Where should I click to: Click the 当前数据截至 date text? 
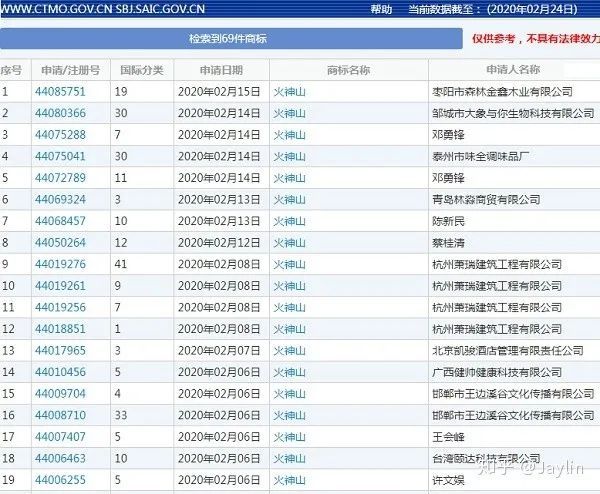493,9
